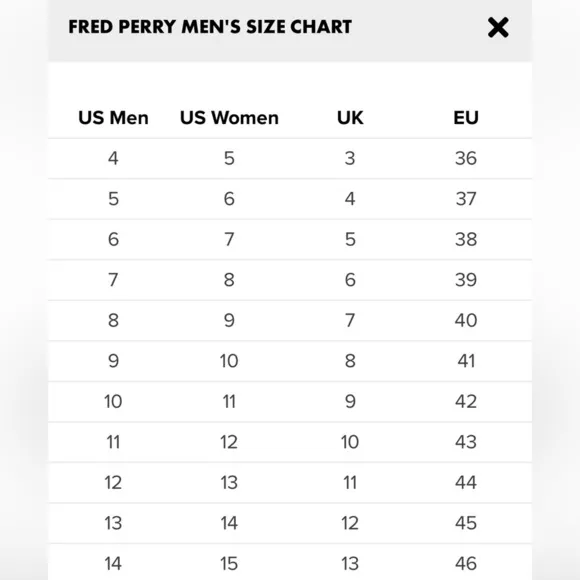
Task: Click EU size 43 cell
Action: (x=466, y=442)
